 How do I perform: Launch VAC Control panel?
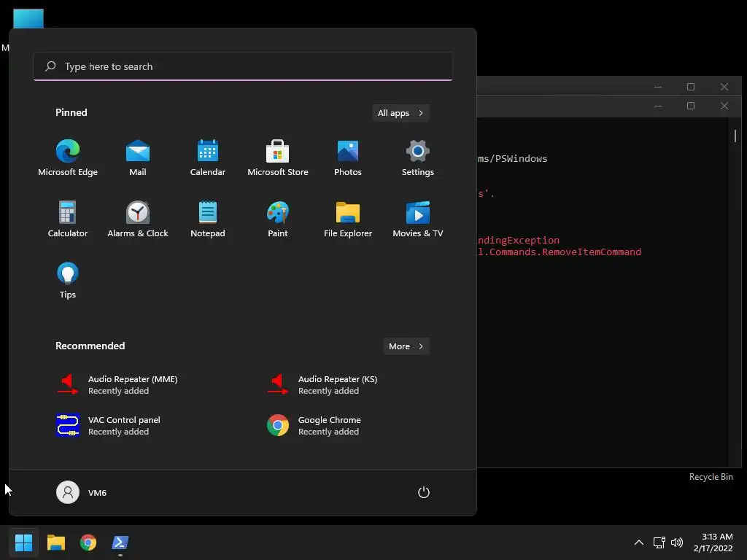tap(108, 425)
